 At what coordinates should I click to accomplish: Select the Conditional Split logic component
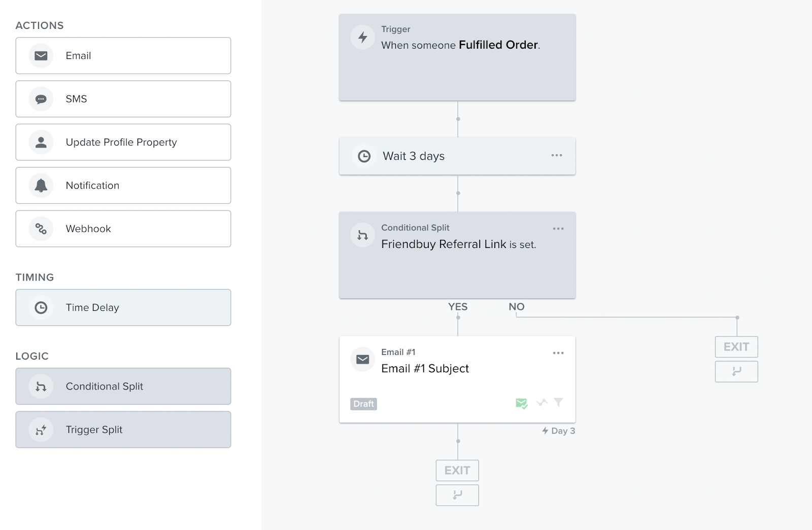(x=123, y=386)
